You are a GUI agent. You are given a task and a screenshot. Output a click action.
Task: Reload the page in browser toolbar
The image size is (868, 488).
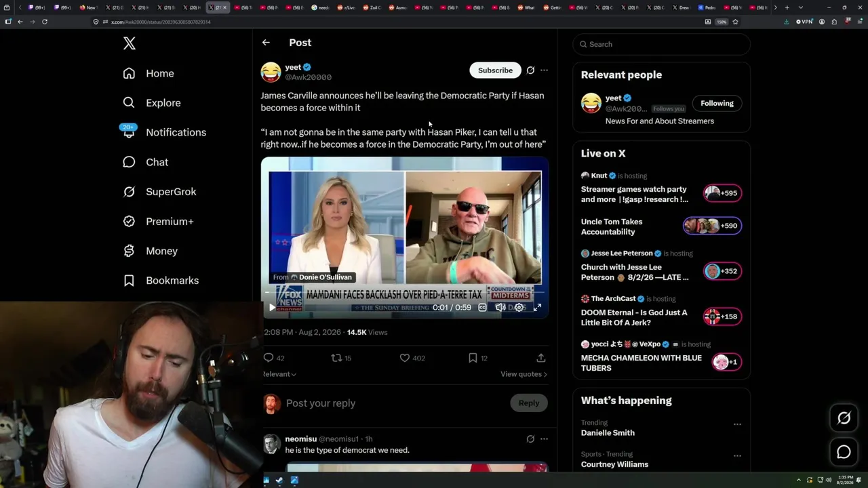[x=45, y=22]
